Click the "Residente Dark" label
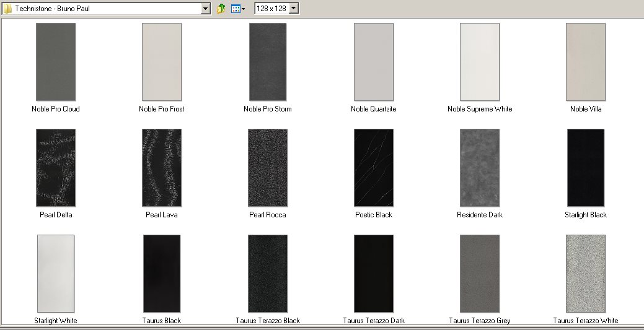644x330 pixels. click(480, 215)
